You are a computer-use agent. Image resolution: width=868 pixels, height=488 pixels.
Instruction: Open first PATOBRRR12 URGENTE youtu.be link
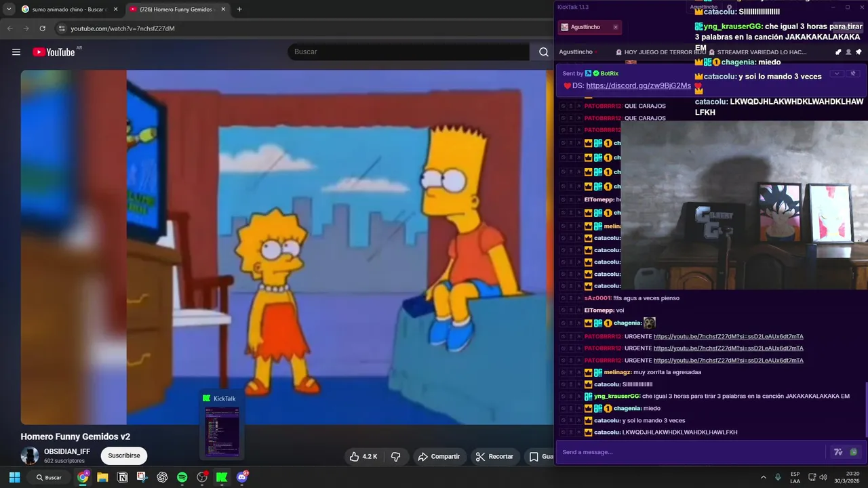pyautogui.click(x=728, y=337)
